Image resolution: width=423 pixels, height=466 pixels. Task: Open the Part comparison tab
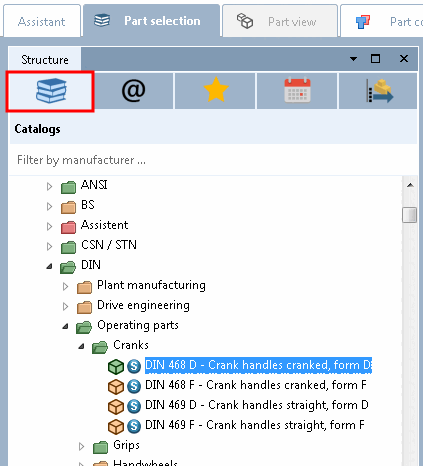[382, 22]
